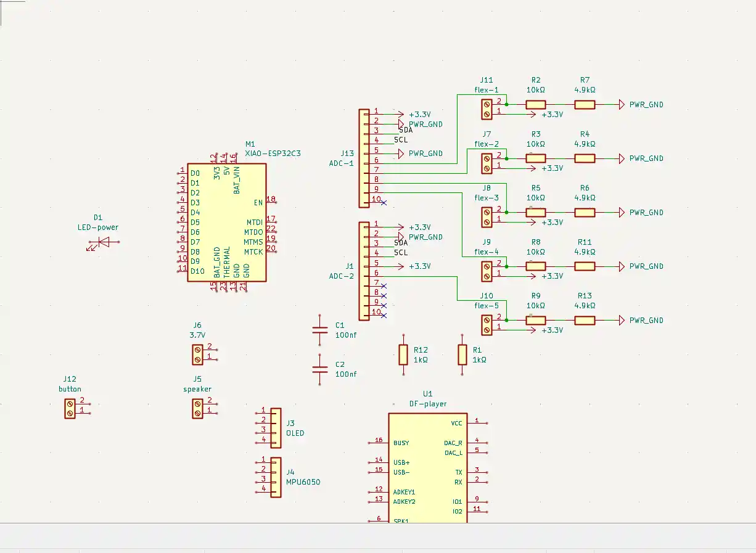This screenshot has height=553, width=756.
Task: Select the J11 flex-1 connector symbol
Action: [x=487, y=109]
